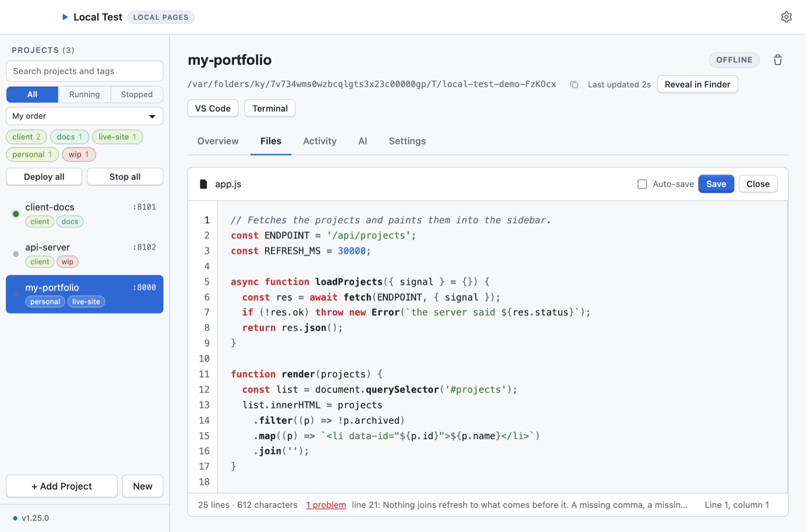
Task: Click personal tag under my-portfolio
Action: (45, 302)
